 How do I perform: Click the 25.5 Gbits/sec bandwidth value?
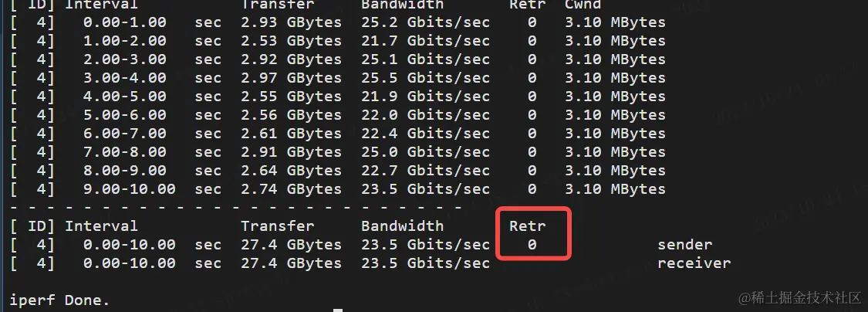click(425, 78)
